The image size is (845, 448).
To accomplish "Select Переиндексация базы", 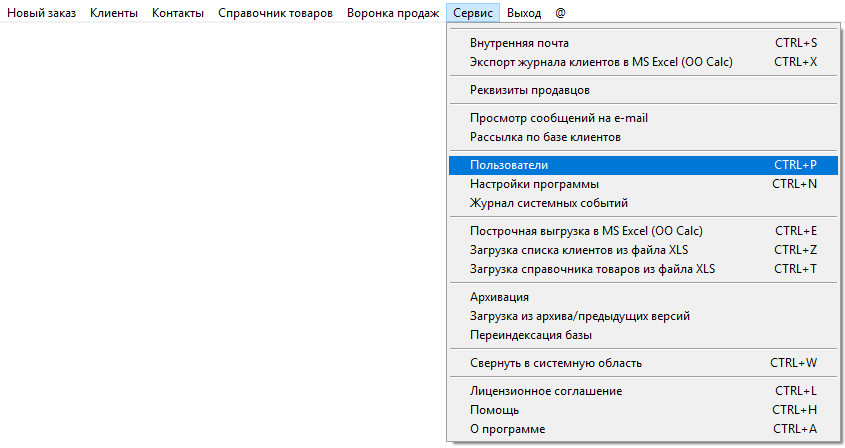I will coord(531,335).
